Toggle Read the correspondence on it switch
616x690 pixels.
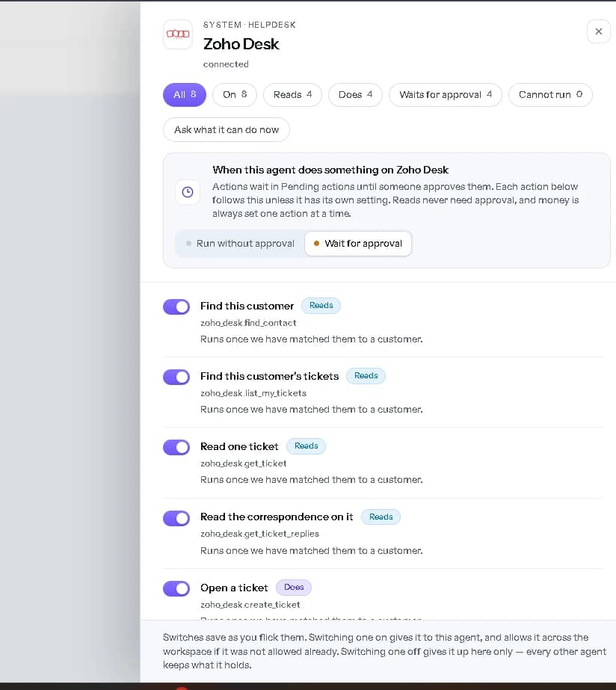pyautogui.click(x=176, y=518)
